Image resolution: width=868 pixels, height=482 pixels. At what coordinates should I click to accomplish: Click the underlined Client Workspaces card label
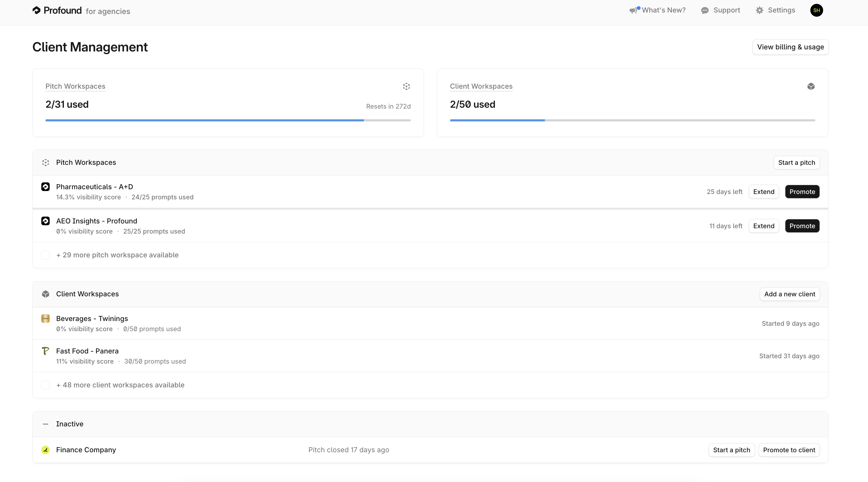click(481, 86)
